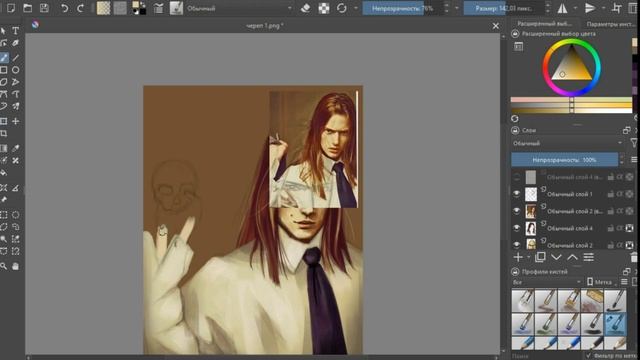This screenshot has height=360, width=640.
Task: Open the gradient fill selector
Action: (x=103, y=8)
